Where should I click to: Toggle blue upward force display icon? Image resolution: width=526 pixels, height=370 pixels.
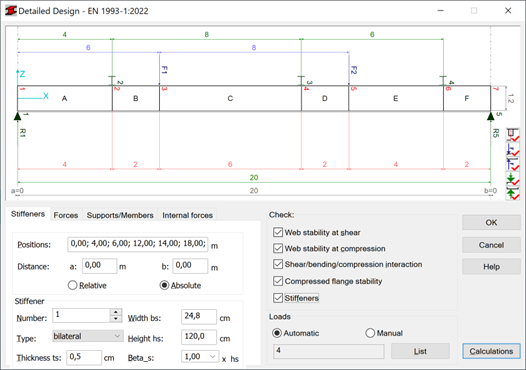click(x=512, y=164)
